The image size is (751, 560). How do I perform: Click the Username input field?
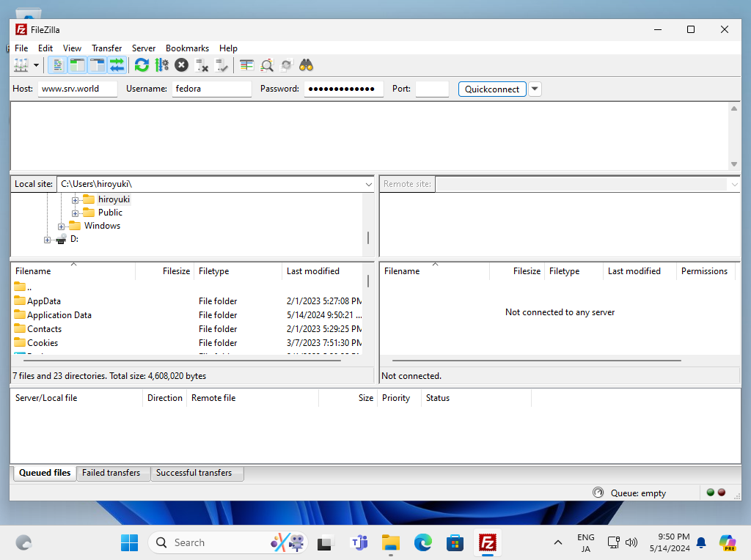tap(212, 89)
